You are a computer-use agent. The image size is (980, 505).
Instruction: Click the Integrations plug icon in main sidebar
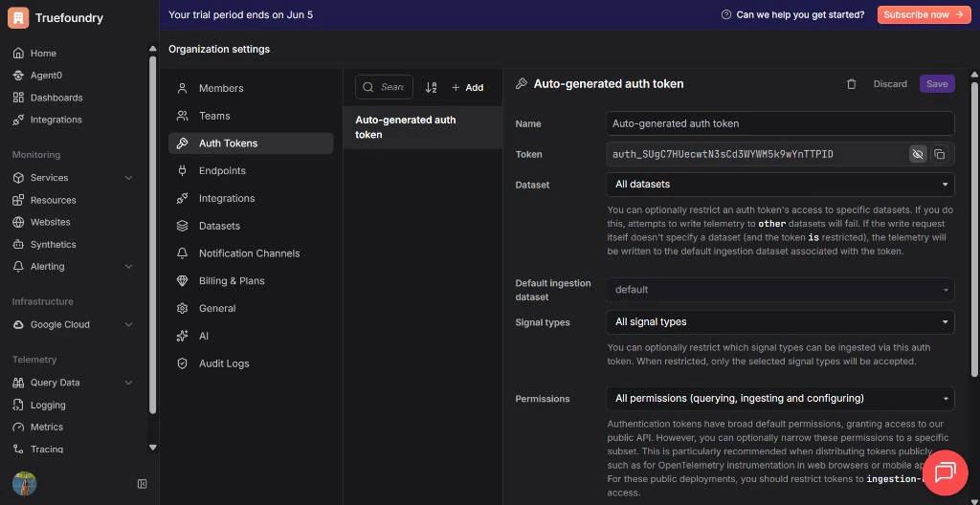tap(19, 120)
